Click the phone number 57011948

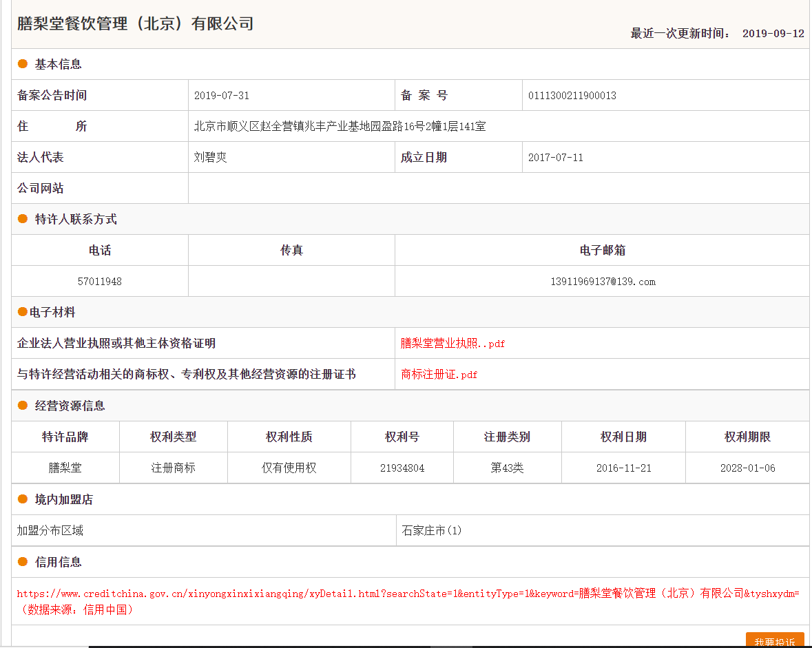click(x=100, y=282)
